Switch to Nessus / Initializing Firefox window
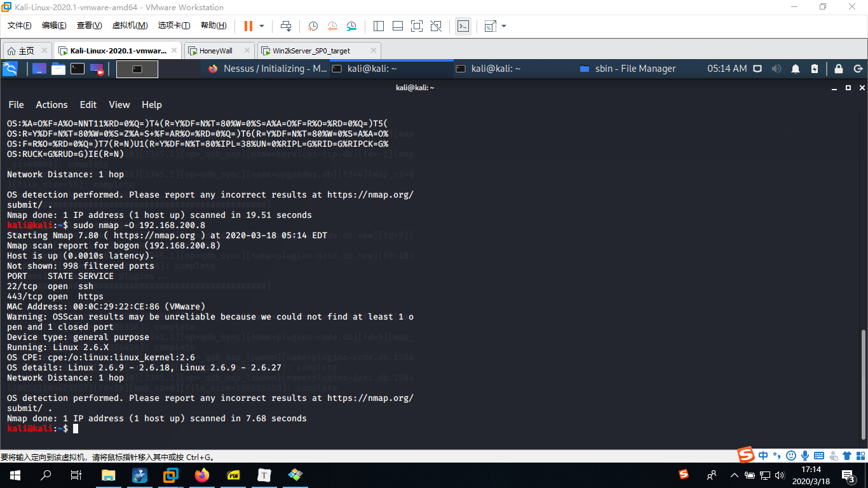This screenshot has width=868, height=488. coord(266,69)
